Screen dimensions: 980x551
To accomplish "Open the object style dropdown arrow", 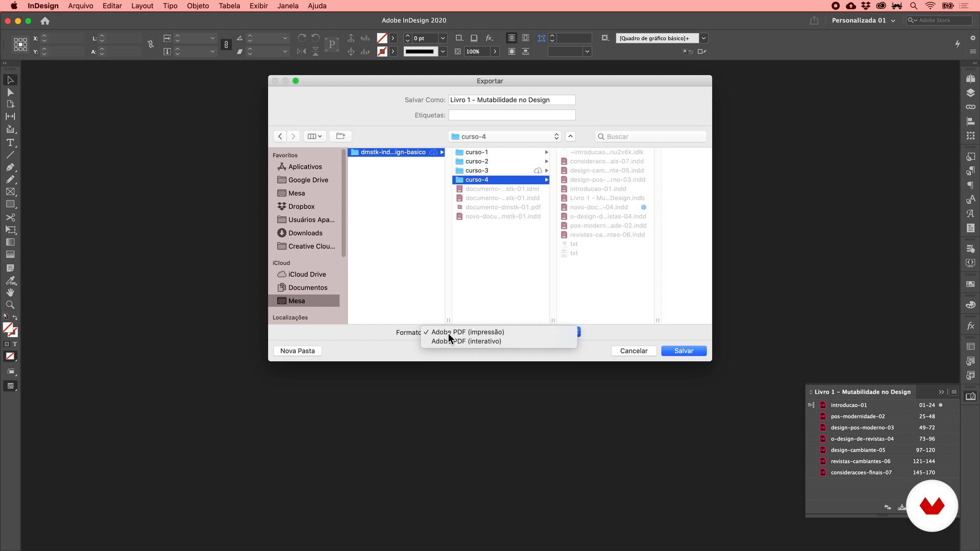I will pyautogui.click(x=703, y=38).
